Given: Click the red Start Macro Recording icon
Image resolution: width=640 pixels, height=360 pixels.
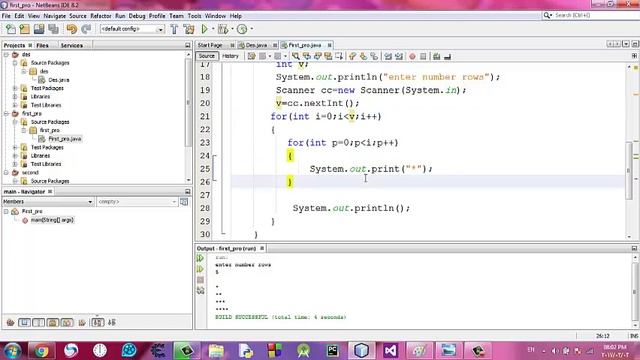Looking at the screenshot, I should [412, 56].
